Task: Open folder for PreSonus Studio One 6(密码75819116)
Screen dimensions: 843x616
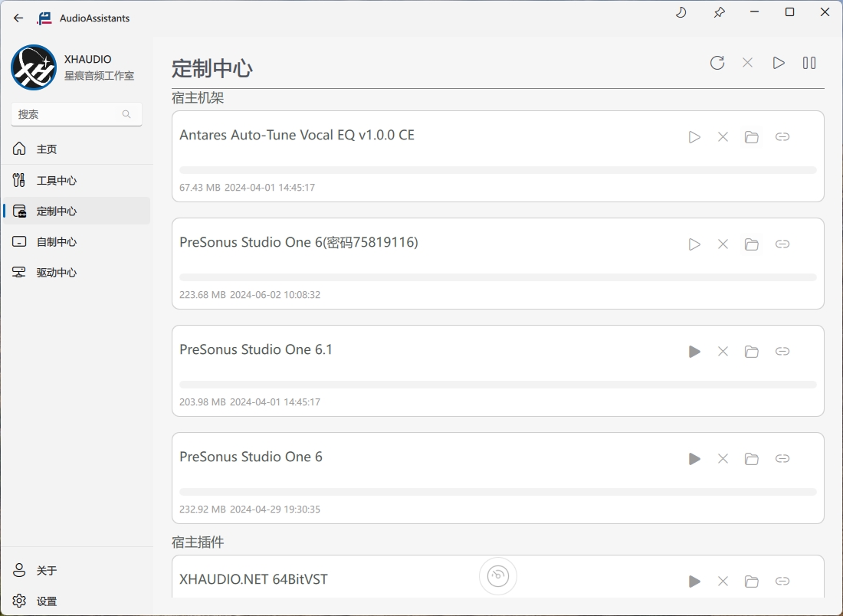Action: [x=752, y=244]
